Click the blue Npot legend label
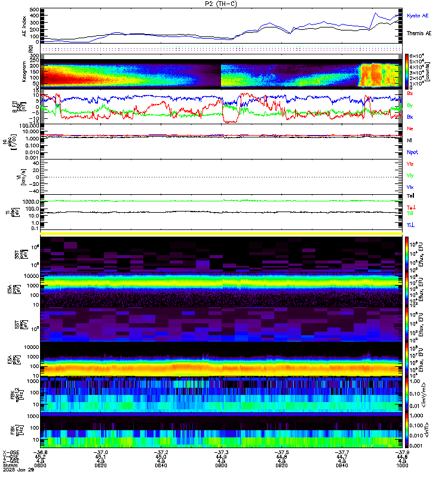The image size is (448, 478). coord(412,152)
